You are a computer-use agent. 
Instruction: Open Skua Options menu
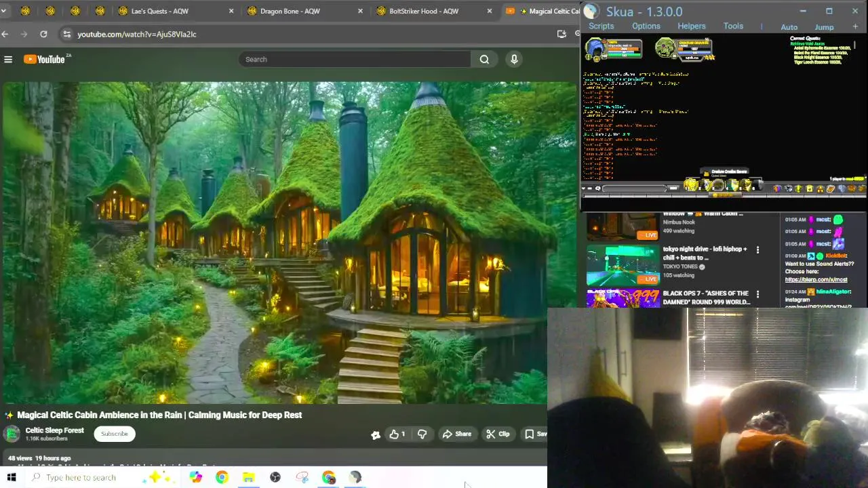pyautogui.click(x=646, y=26)
